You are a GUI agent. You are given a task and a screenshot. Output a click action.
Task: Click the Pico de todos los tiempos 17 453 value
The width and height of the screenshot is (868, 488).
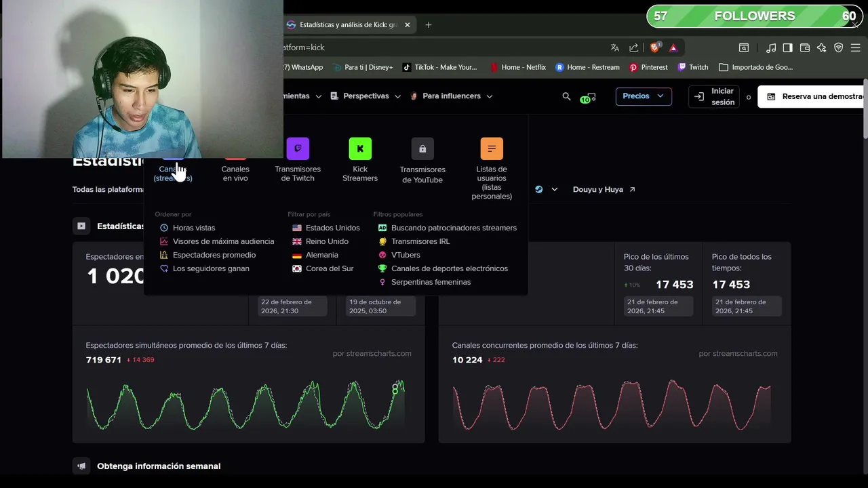pyautogui.click(x=731, y=285)
